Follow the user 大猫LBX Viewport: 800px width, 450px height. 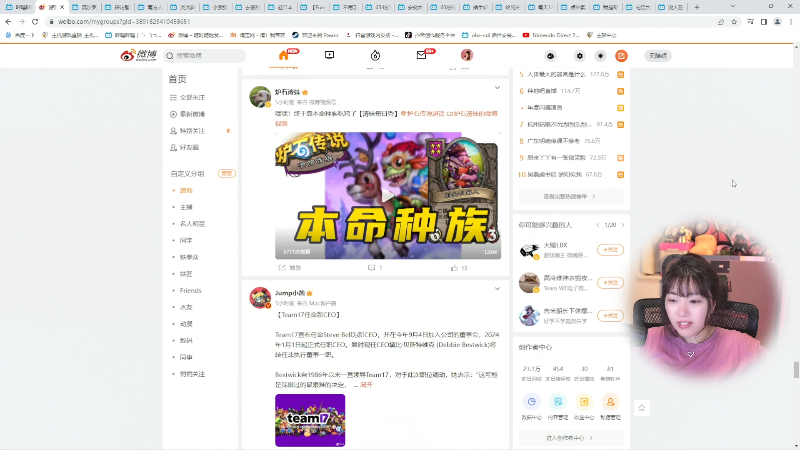(x=610, y=250)
